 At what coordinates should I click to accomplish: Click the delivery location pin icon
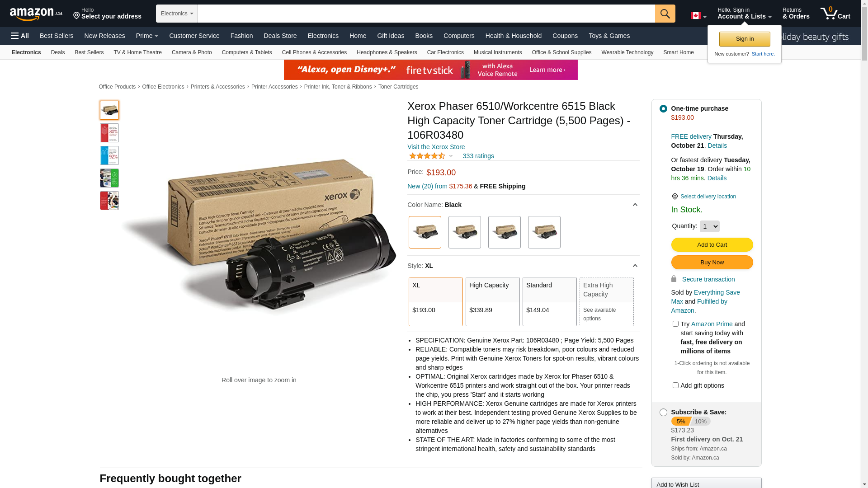(x=675, y=197)
